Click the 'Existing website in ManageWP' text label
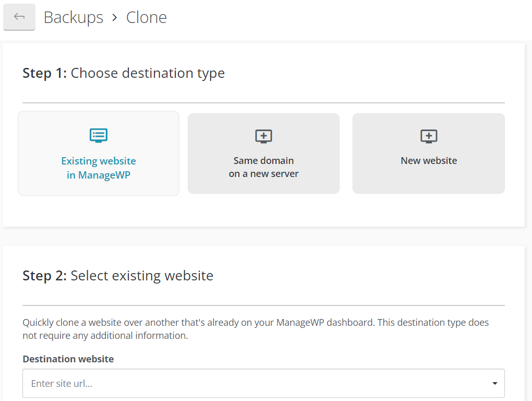Viewport: 532px width, 401px height. click(99, 168)
